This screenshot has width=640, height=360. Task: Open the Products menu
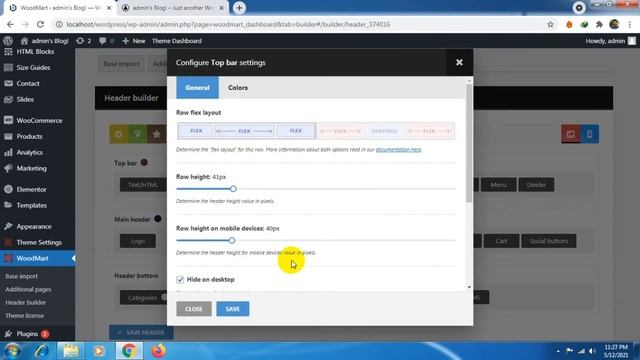pos(29,137)
